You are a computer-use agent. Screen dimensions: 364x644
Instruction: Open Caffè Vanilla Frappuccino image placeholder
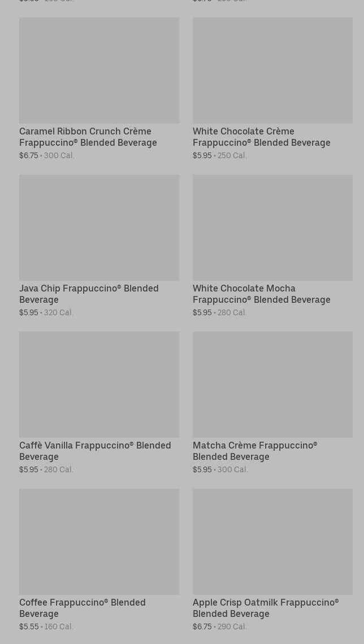99,384
